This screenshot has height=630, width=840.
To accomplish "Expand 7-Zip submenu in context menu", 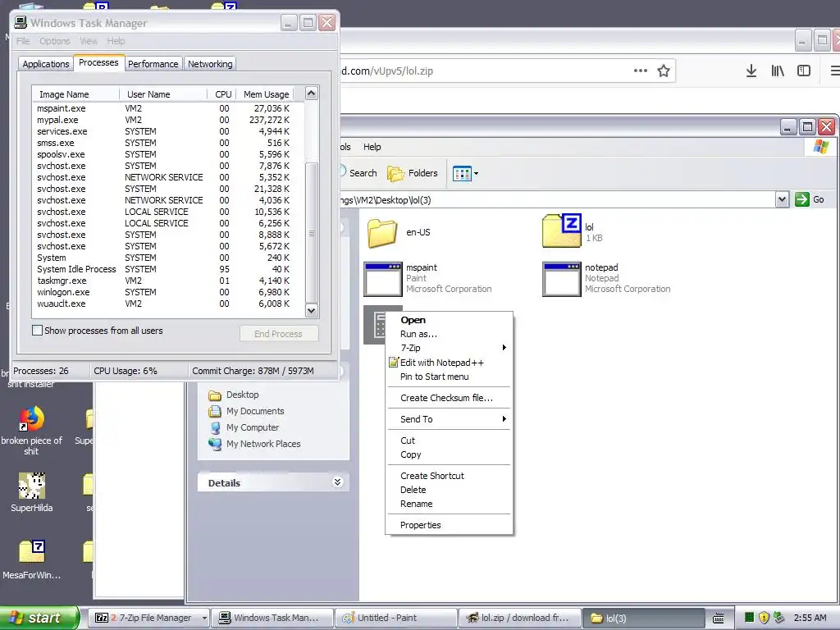I will pos(447,348).
